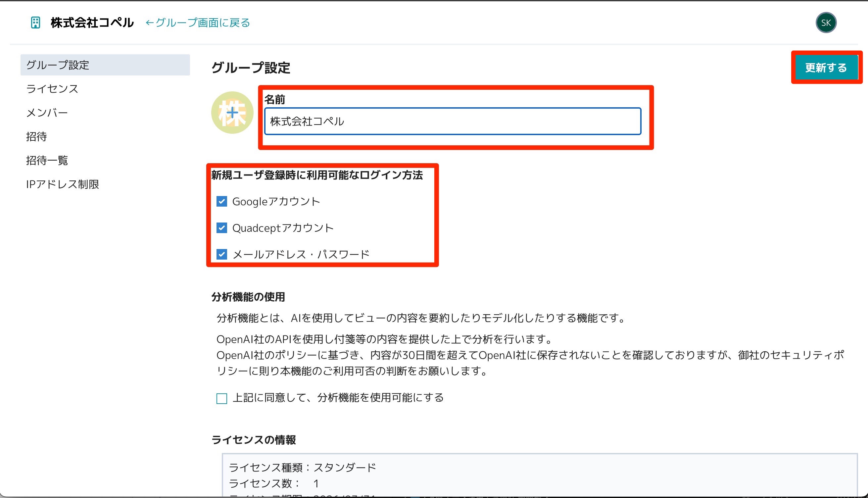The image size is (868, 498).
Task: Open 招待 in the sidebar
Action: click(x=36, y=136)
